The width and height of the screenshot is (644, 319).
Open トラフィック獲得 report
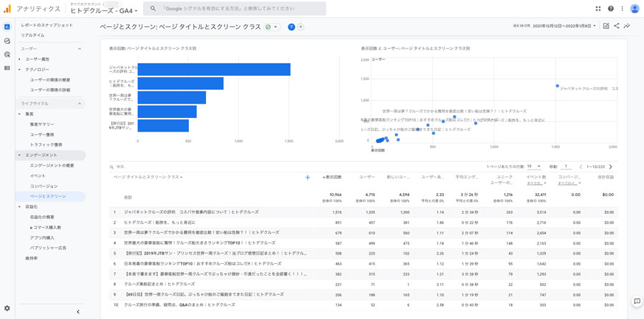click(46, 145)
